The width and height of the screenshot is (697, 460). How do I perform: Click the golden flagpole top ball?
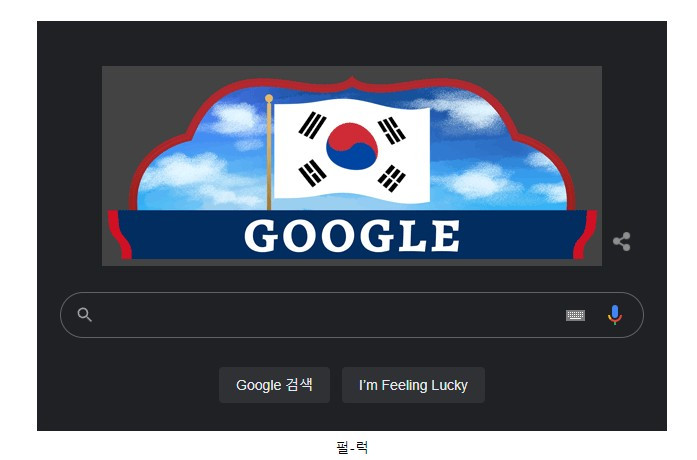[268, 98]
